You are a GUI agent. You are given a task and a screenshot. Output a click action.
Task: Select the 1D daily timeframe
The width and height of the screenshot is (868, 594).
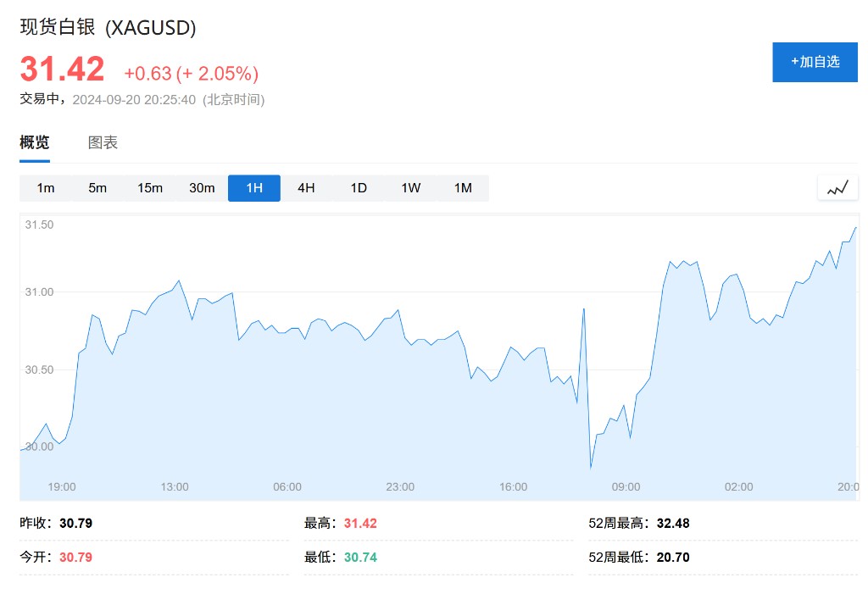point(359,188)
